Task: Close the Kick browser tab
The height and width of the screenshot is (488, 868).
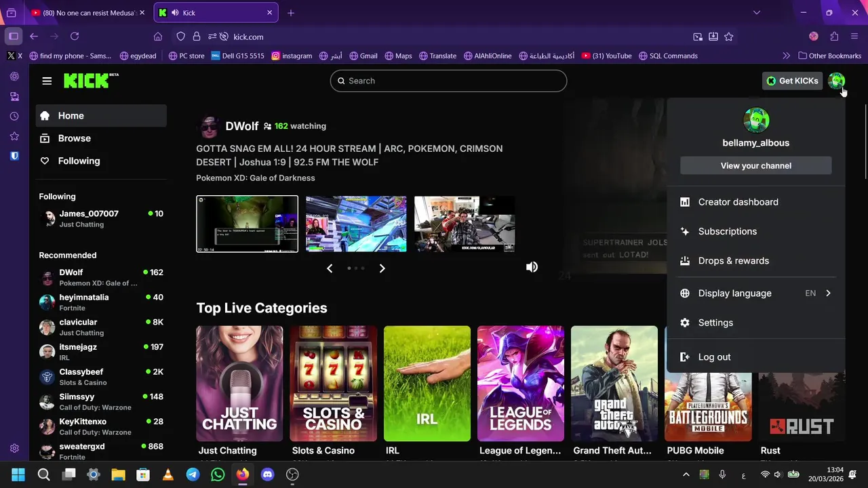Action: coord(269,13)
